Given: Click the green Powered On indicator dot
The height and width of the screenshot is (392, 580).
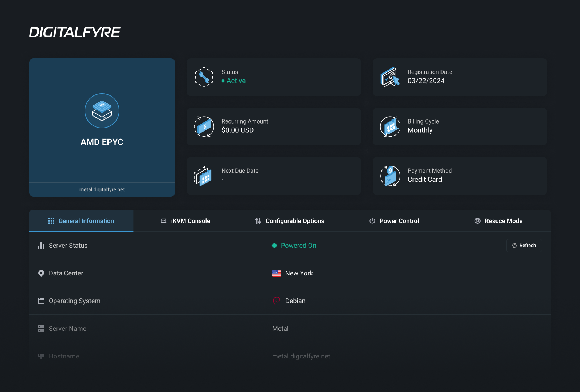Looking at the screenshot, I should (274, 246).
